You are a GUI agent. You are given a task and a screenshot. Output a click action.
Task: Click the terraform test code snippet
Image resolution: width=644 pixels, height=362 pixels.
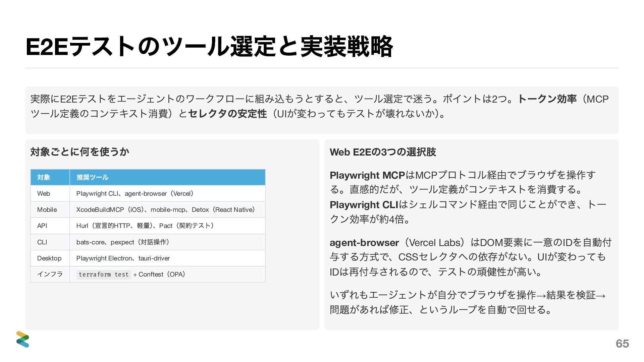click(x=104, y=275)
